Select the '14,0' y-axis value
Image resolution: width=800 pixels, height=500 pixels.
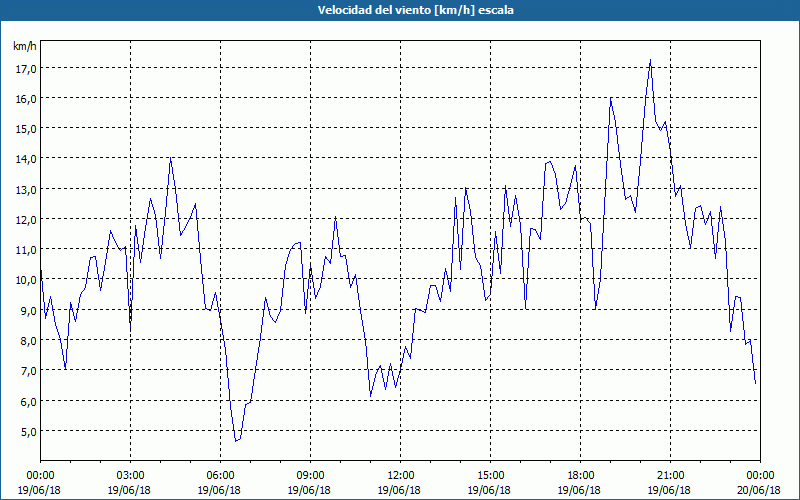point(26,159)
